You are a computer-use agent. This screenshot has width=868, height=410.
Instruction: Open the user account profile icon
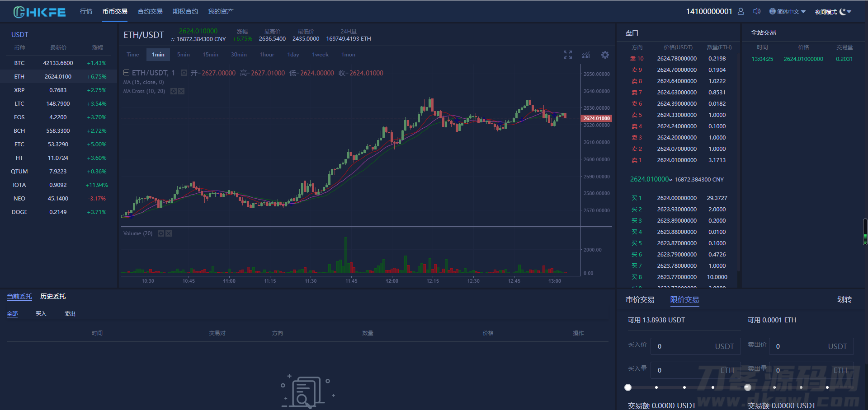point(741,11)
